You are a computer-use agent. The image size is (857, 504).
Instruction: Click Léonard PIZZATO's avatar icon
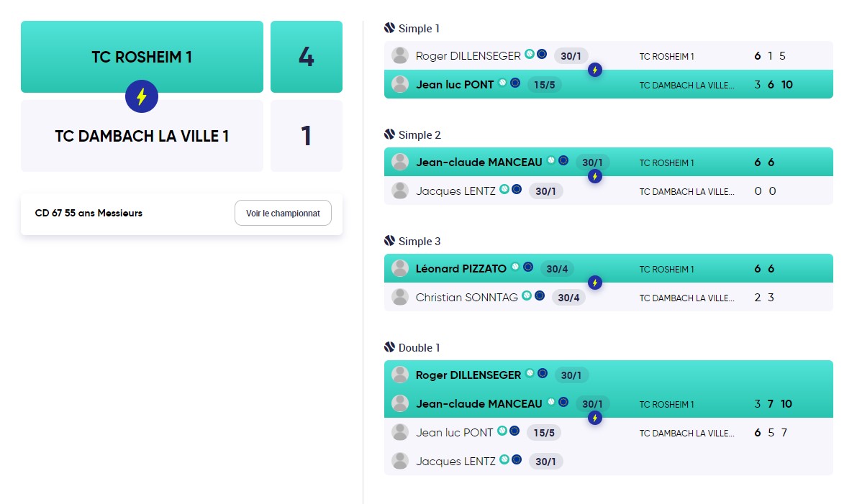point(400,268)
